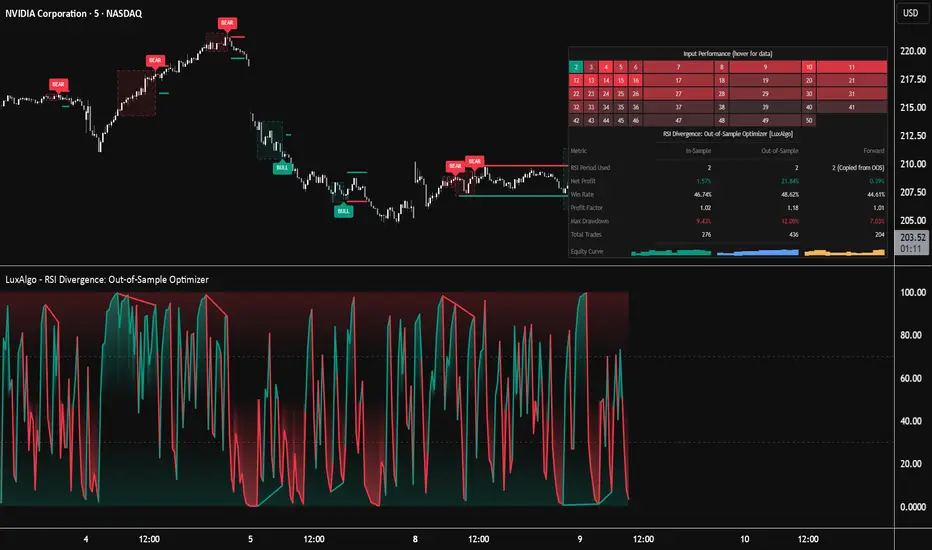The height and width of the screenshot is (550, 932).
Task: Click the RSI Divergence Out-of-Sample Optimizer table title
Action: point(728,134)
